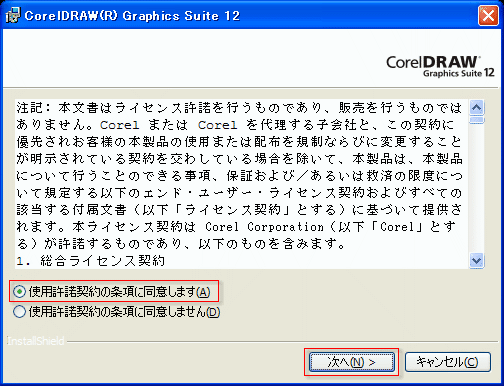This screenshot has height=386, width=504.
Task: Click the installer icon in title bar
Action: click(13, 16)
